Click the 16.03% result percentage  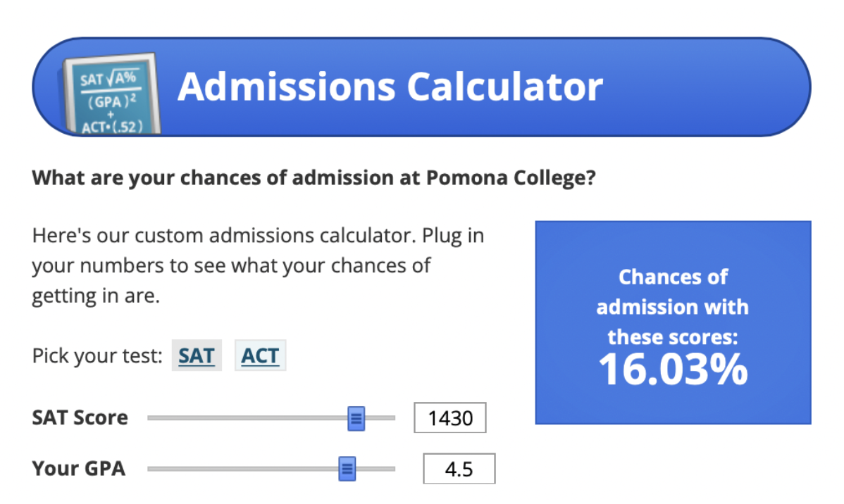click(673, 368)
